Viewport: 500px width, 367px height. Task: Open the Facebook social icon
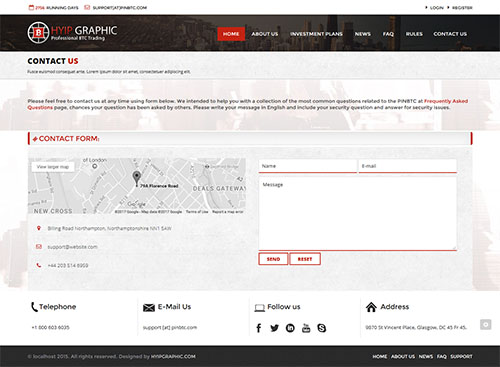click(x=259, y=328)
